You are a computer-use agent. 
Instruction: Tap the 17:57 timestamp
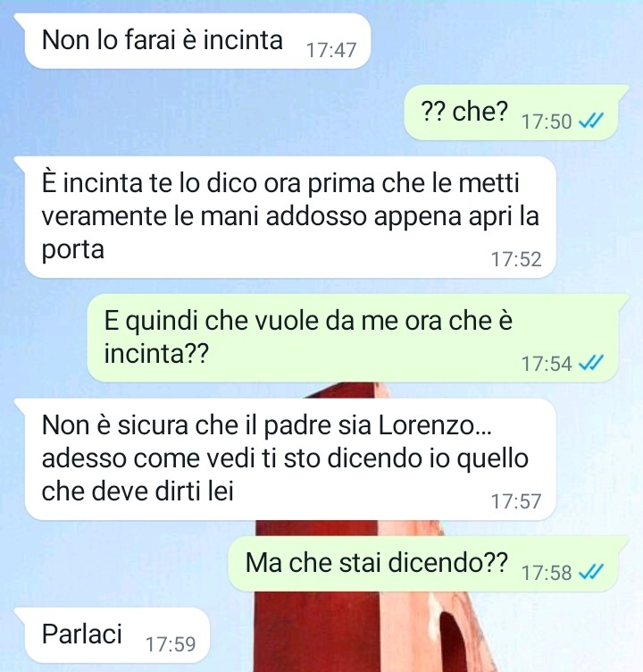coord(516,501)
